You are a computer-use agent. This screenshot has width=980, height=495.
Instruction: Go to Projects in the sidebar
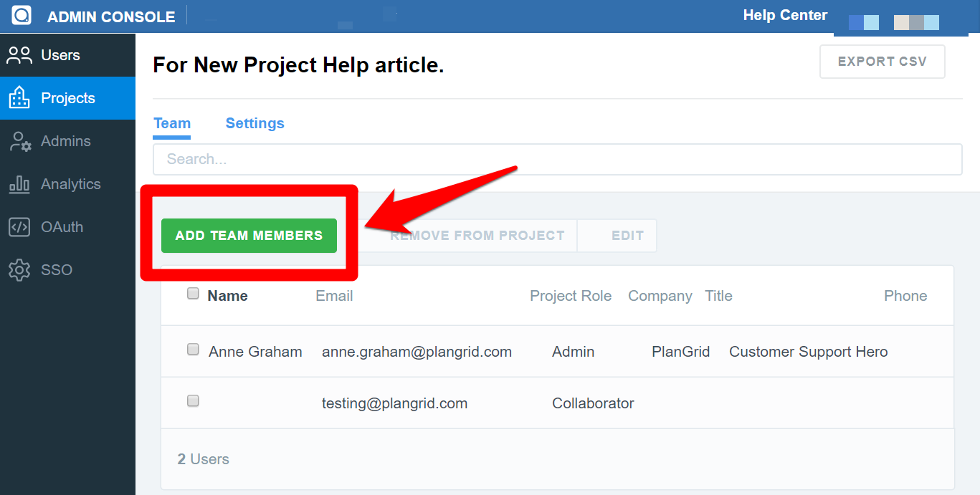68,98
